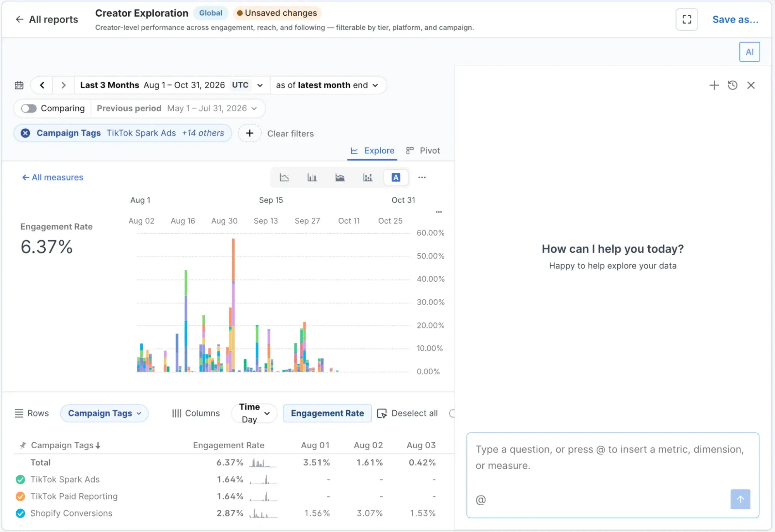Click the Rows label icon
The image size is (775, 532).
tap(19, 413)
